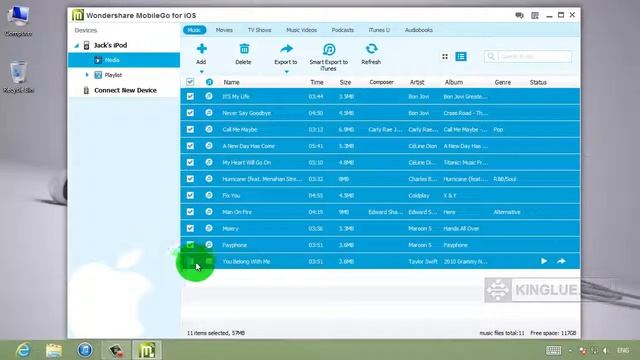Click the Taylor Swift artist cell
640x360 pixels.
423,262
